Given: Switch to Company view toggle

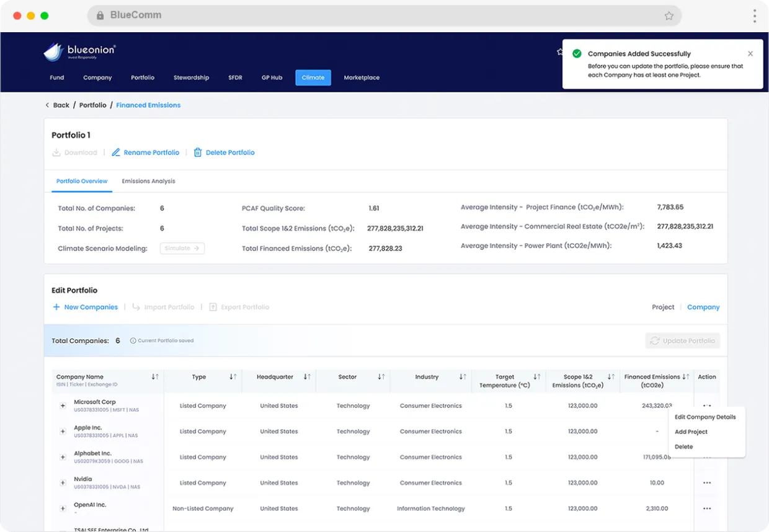Looking at the screenshot, I should click(x=703, y=307).
